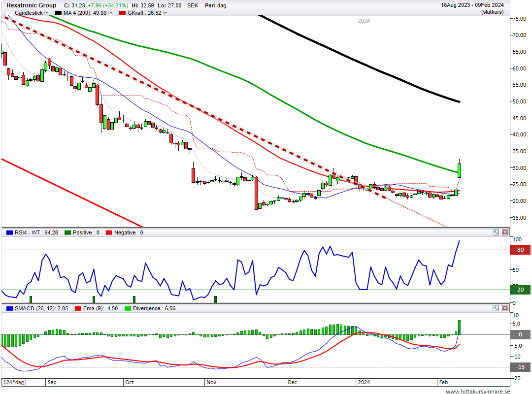Viewport: 532px width, 394px height.
Task: Click the black MA 4 color swatch
Action: [58, 13]
